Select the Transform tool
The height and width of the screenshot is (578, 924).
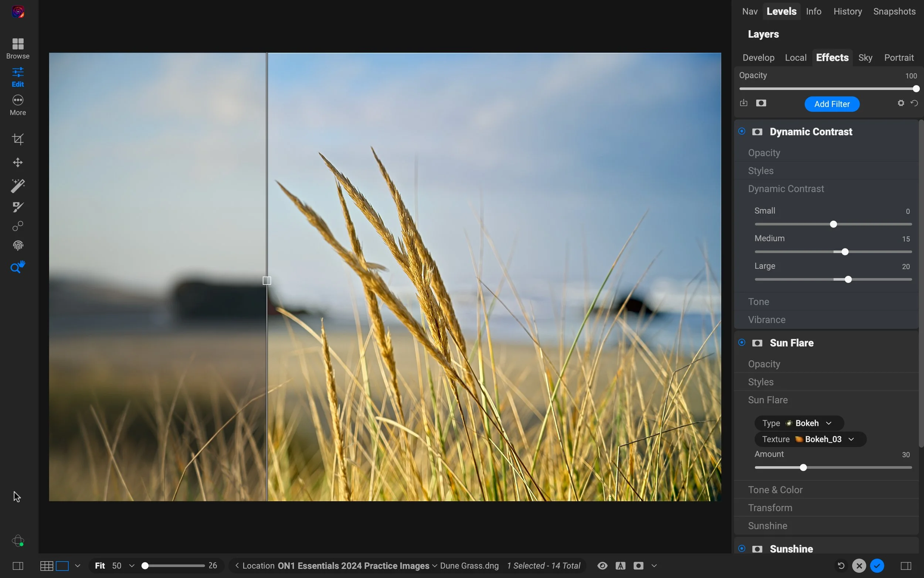18,162
